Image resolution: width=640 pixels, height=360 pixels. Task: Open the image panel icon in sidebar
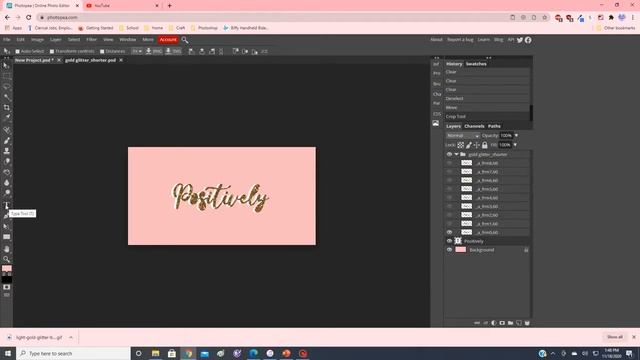point(436,123)
